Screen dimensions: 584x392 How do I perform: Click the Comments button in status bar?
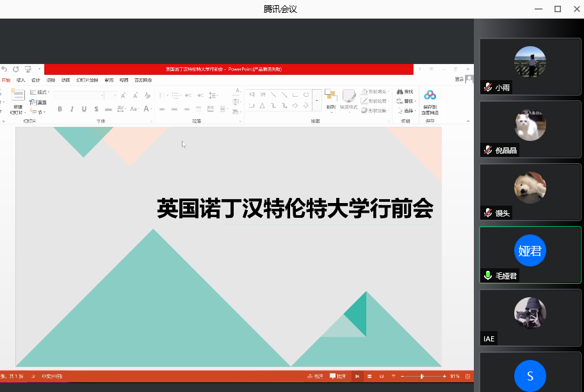(337, 377)
